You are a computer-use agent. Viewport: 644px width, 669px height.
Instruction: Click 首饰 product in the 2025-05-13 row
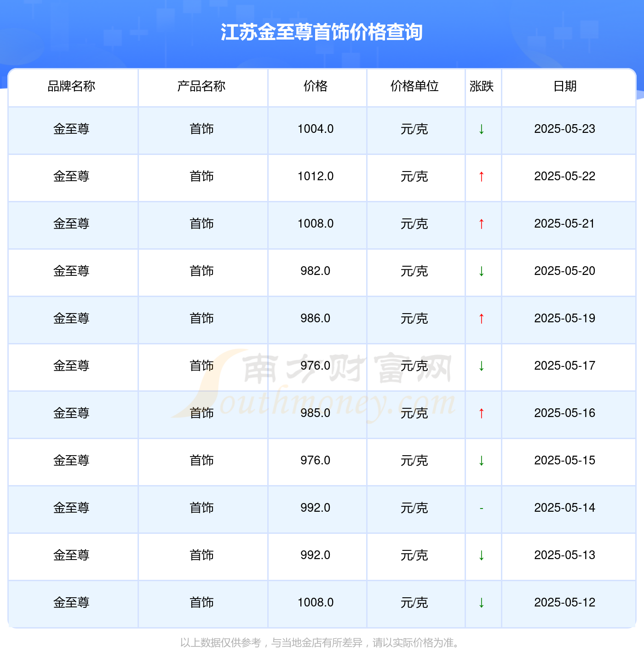pyautogui.click(x=201, y=555)
